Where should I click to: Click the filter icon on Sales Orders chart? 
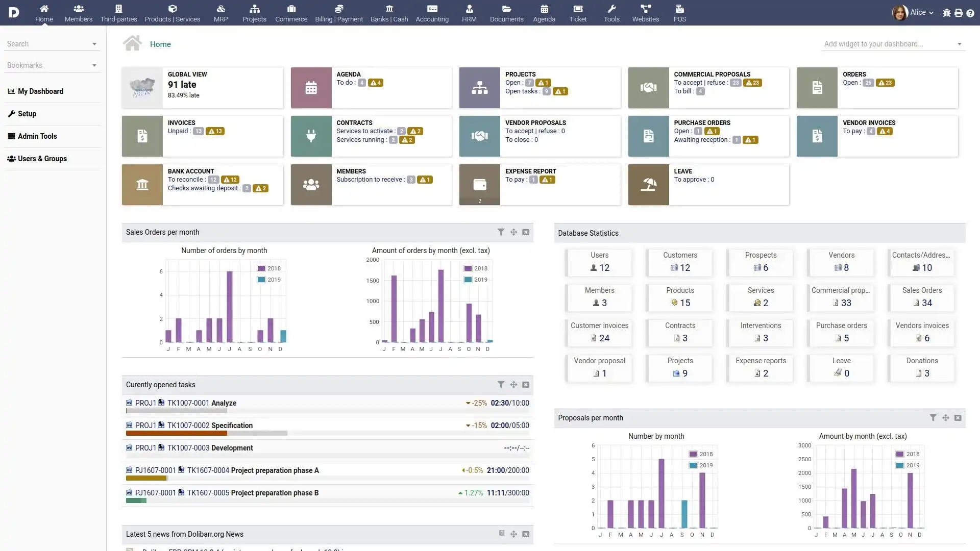pyautogui.click(x=501, y=232)
